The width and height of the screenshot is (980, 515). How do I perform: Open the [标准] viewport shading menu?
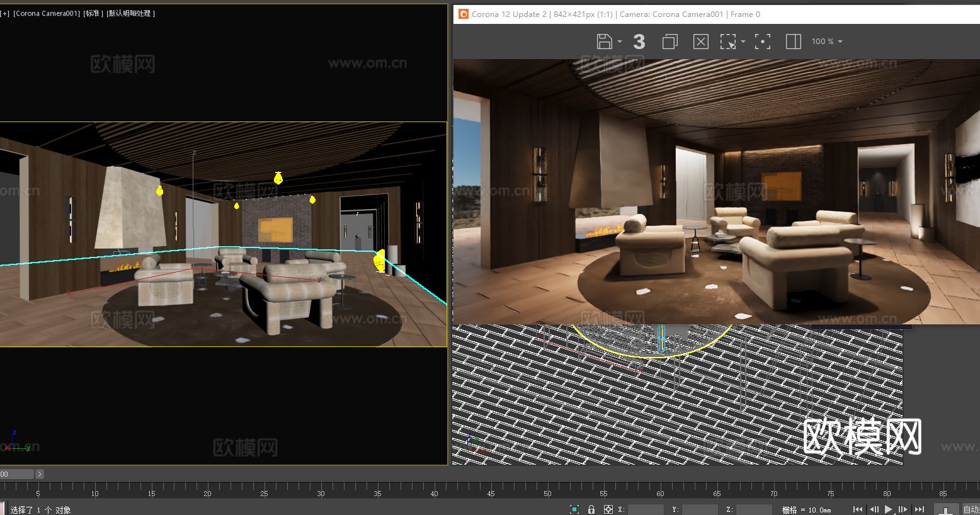[93, 13]
